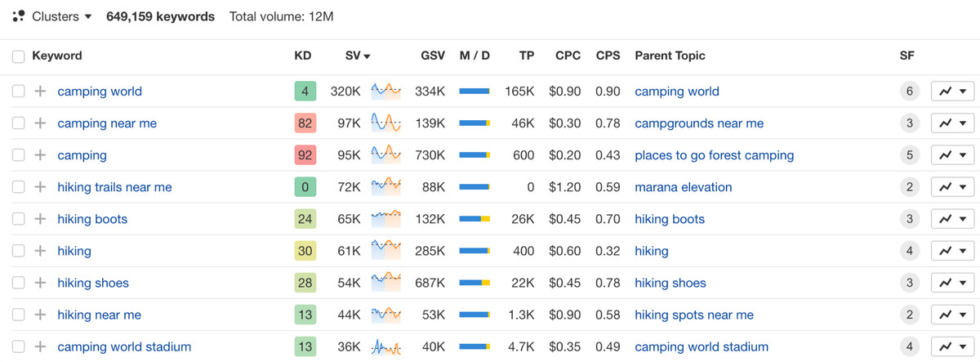Screen dimensions: 980x362
Task: Check the hiking near me row checkbox
Action: [18, 315]
